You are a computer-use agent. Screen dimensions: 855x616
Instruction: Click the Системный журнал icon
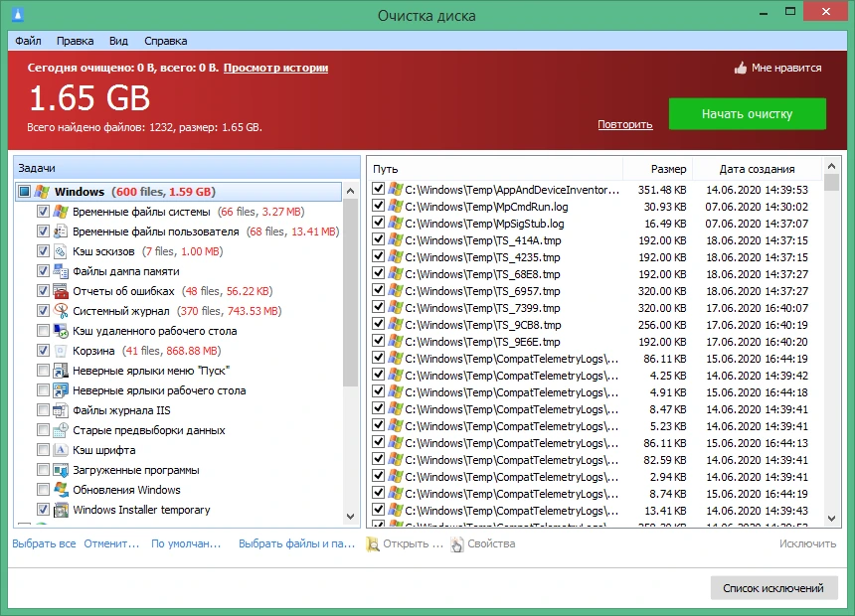pyautogui.click(x=61, y=311)
